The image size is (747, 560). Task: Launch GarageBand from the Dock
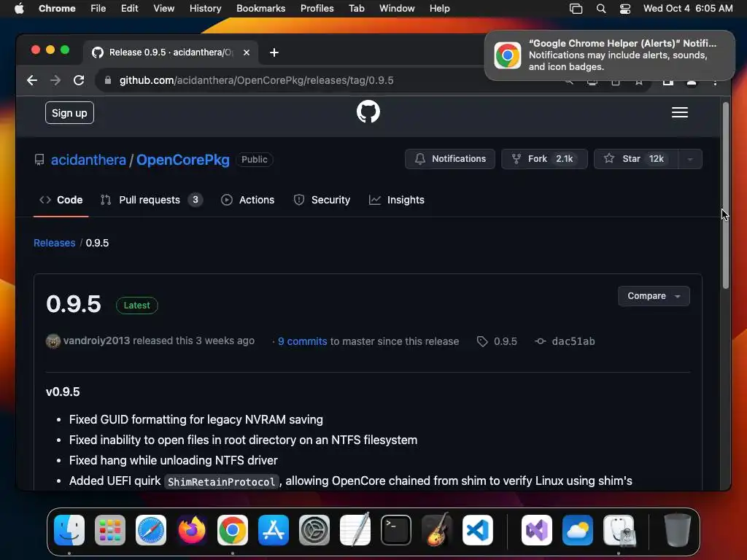pyautogui.click(x=437, y=530)
